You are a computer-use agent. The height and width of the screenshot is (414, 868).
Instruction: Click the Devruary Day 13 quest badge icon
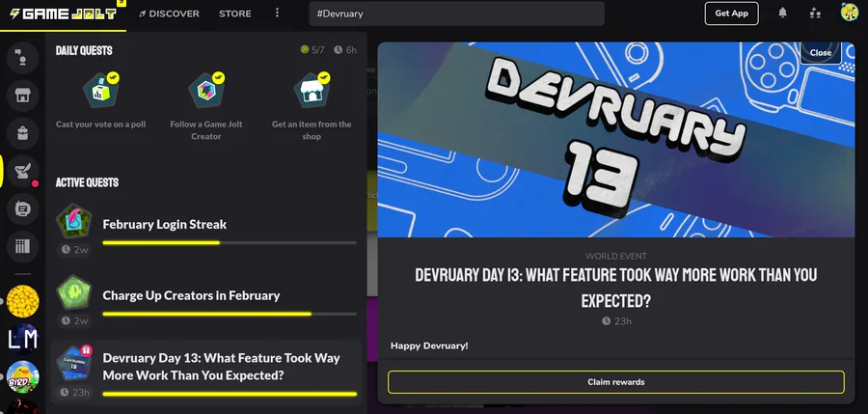(x=73, y=363)
